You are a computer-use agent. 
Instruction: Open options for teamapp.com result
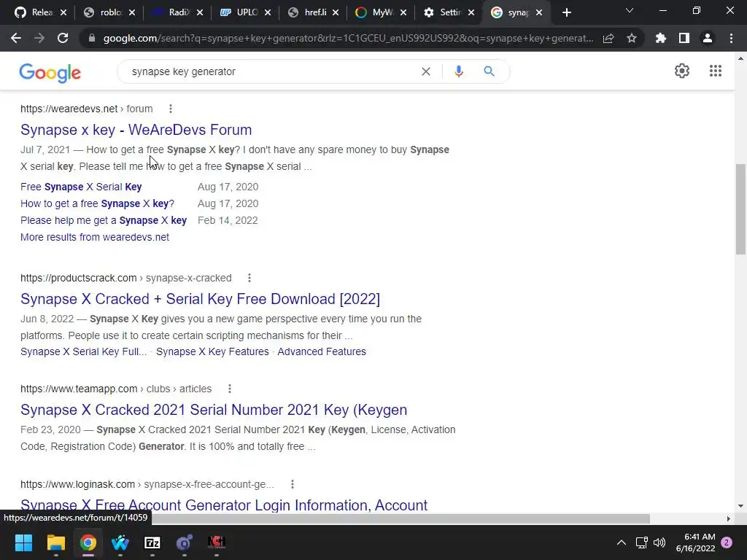[230, 389]
